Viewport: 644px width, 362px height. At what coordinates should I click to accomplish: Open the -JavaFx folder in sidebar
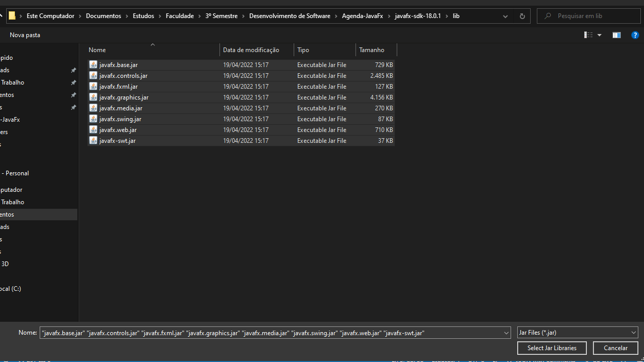coord(10,120)
